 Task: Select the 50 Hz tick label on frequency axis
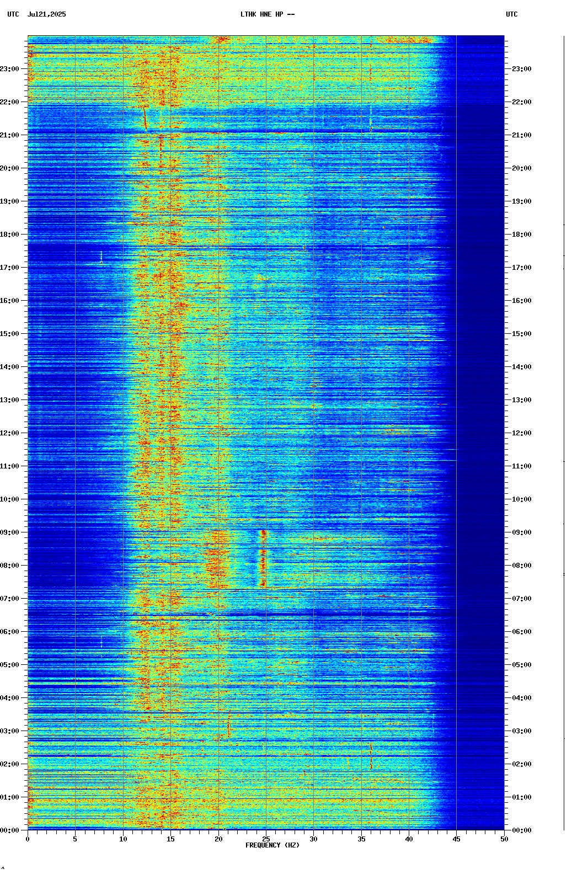tap(504, 839)
